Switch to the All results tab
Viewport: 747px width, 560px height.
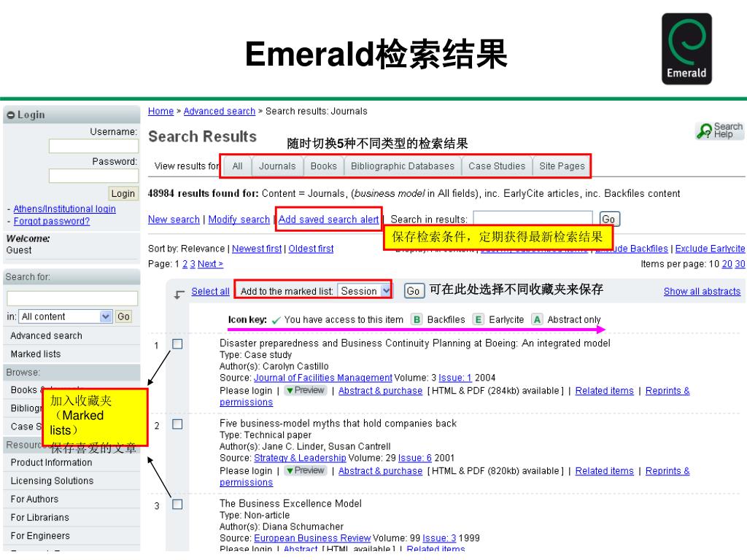(237, 166)
